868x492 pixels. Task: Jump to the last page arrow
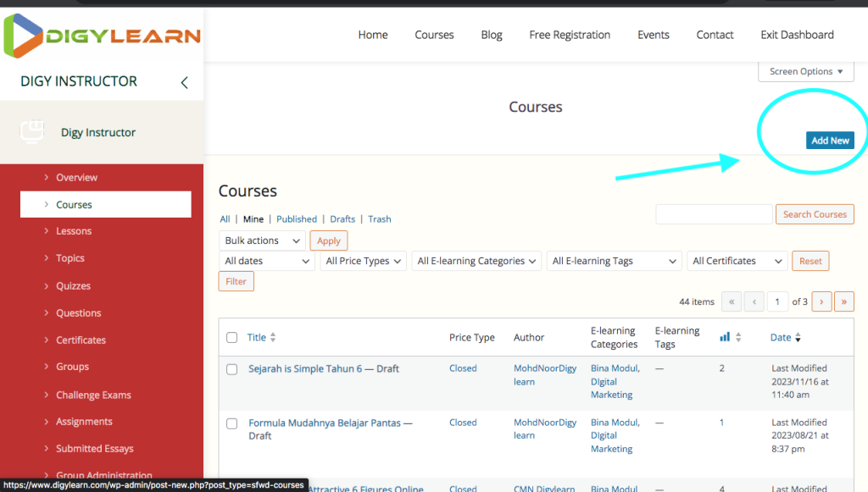[843, 301]
